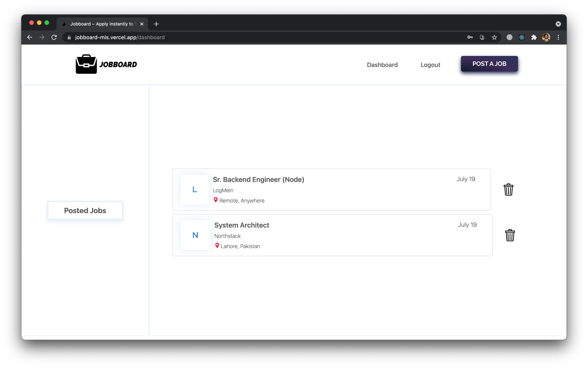Open the password key icon

pyautogui.click(x=470, y=37)
